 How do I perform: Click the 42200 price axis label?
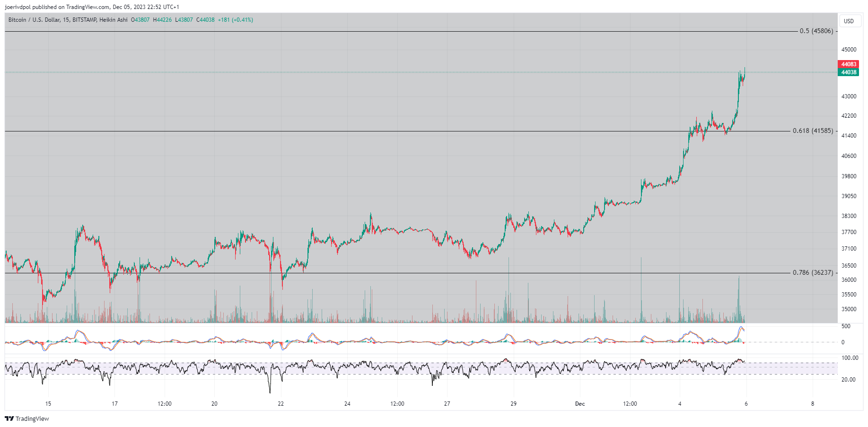click(849, 116)
